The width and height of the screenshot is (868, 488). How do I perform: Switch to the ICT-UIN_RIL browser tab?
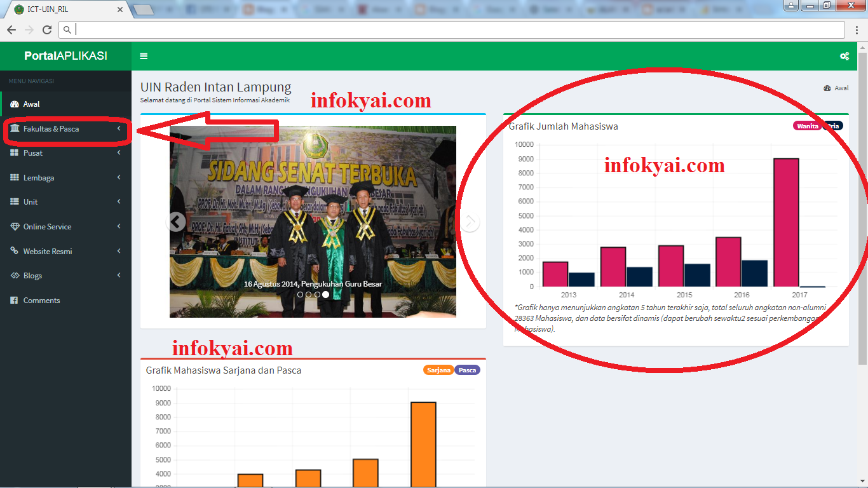click(x=67, y=10)
